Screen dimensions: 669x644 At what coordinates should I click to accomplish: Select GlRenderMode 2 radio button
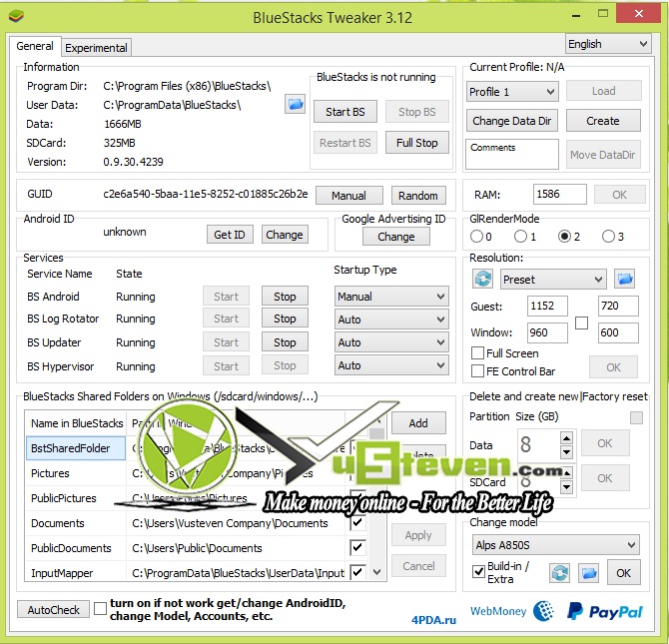point(564,236)
